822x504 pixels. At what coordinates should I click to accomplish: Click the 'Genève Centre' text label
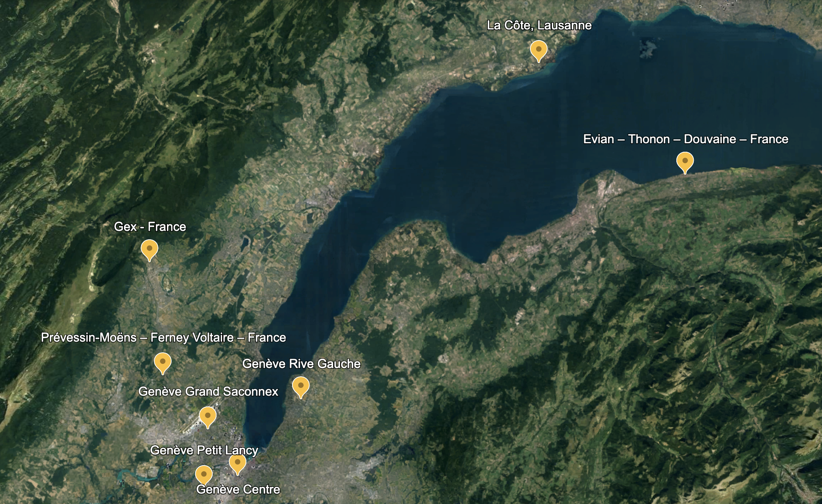pos(238,489)
